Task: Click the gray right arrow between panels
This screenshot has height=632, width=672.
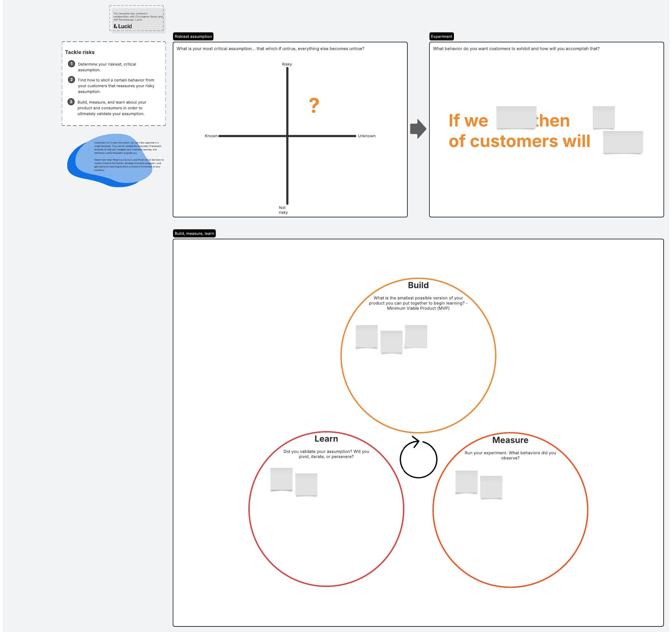Action: (418, 129)
